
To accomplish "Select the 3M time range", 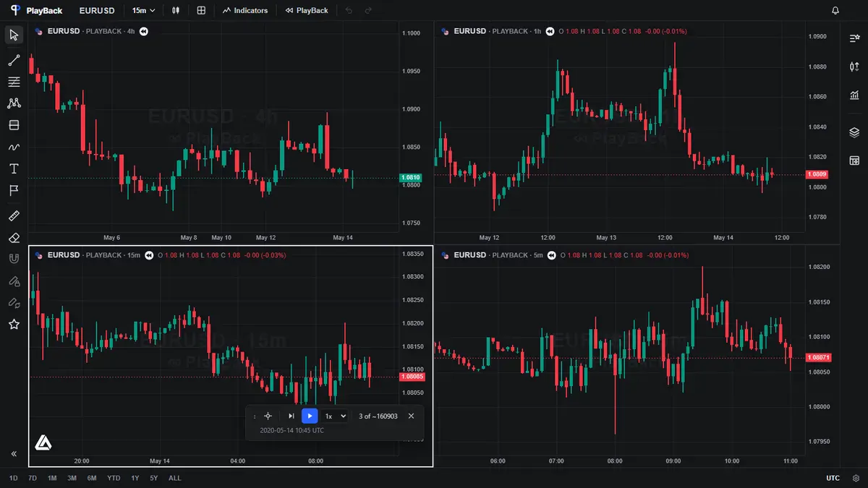I will 72,478.
